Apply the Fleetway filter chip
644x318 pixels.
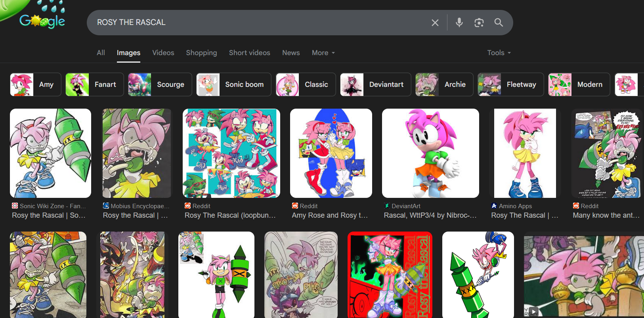point(511,84)
